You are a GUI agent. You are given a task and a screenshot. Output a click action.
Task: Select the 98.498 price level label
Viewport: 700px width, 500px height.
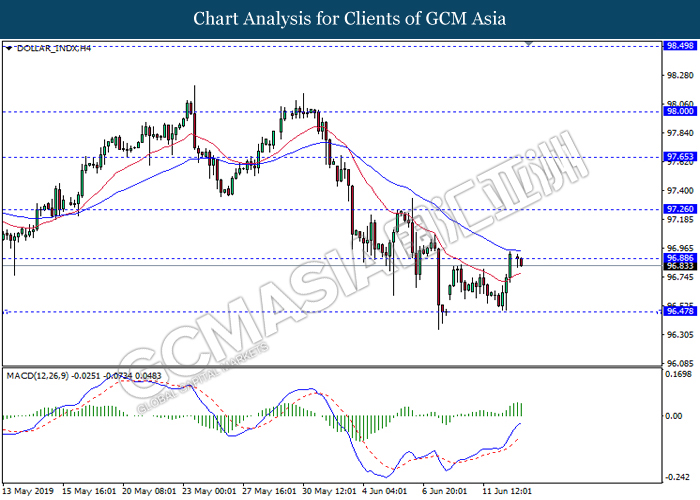(x=679, y=46)
